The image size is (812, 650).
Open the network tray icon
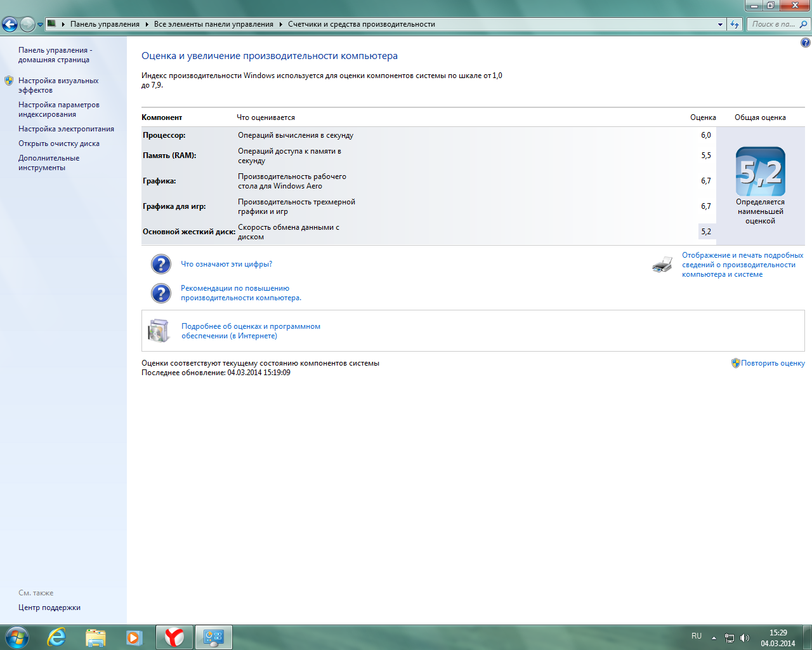(730, 638)
